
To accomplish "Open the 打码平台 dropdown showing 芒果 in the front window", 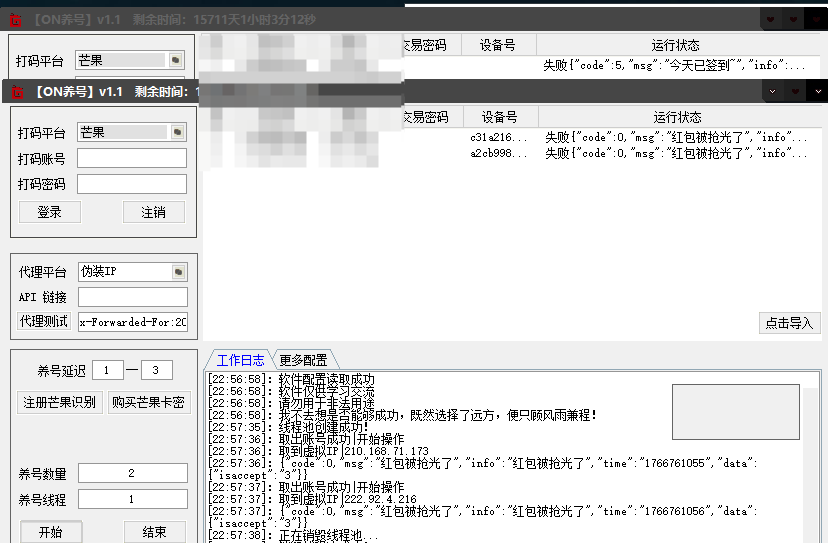I will [178, 132].
